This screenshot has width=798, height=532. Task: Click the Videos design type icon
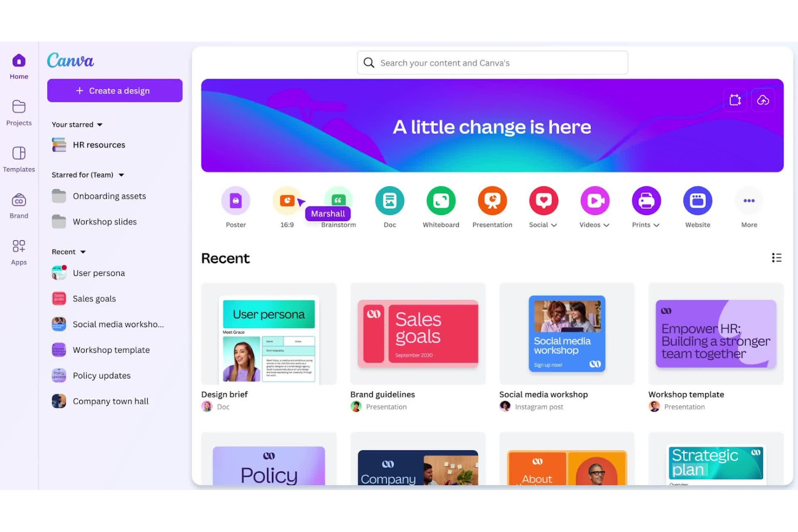[x=595, y=201]
